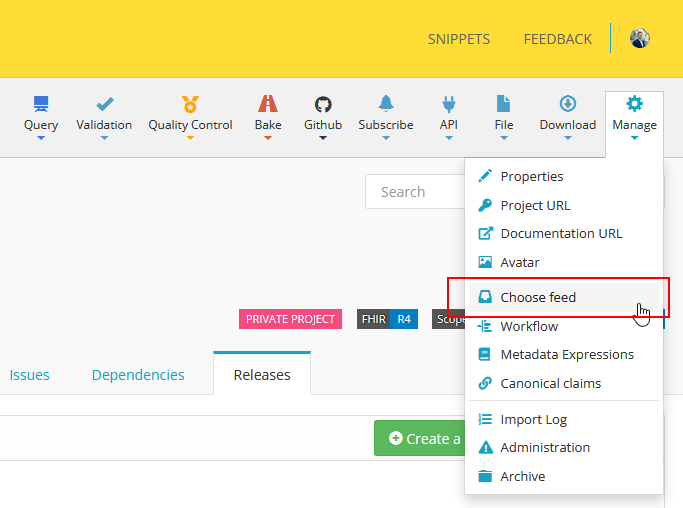The width and height of the screenshot is (683, 508).
Task: Expand the dropdown arrow under Bake
Action: (x=268, y=138)
